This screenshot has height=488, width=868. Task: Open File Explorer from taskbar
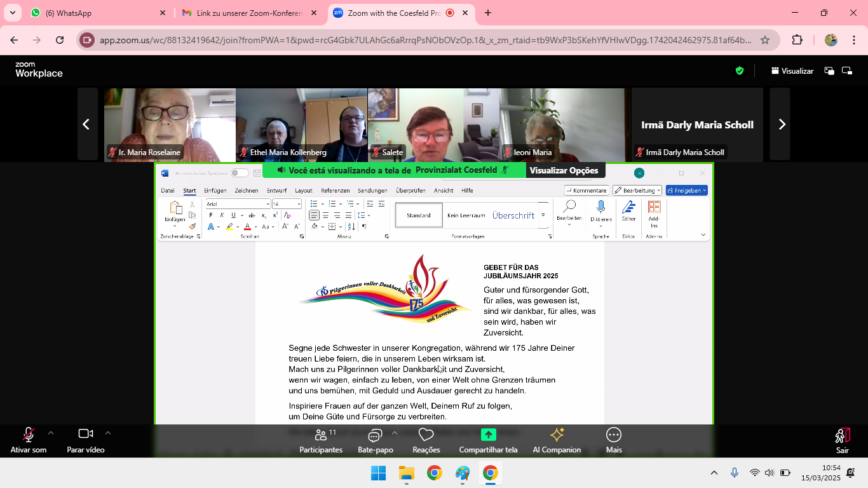pos(406,473)
